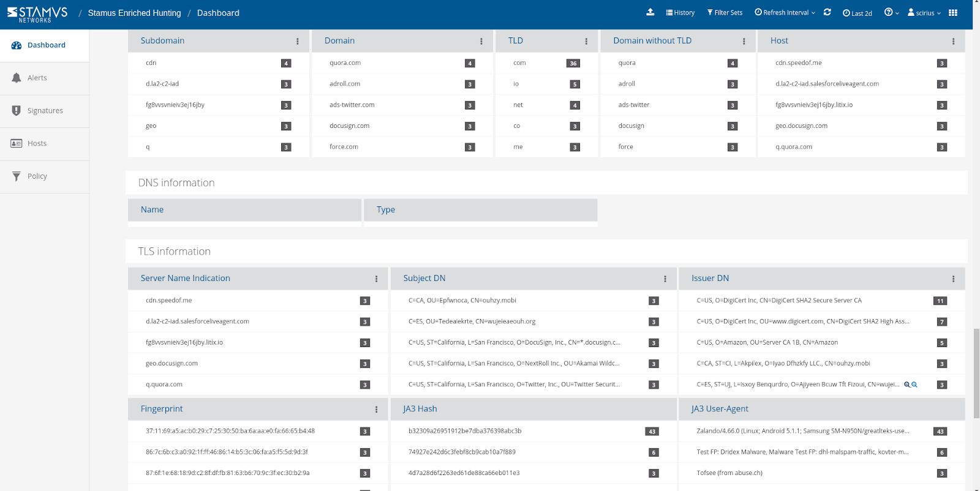Click the bell icon beside Alerts
Image resolution: width=980 pixels, height=491 pixels.
pos(17,78)
